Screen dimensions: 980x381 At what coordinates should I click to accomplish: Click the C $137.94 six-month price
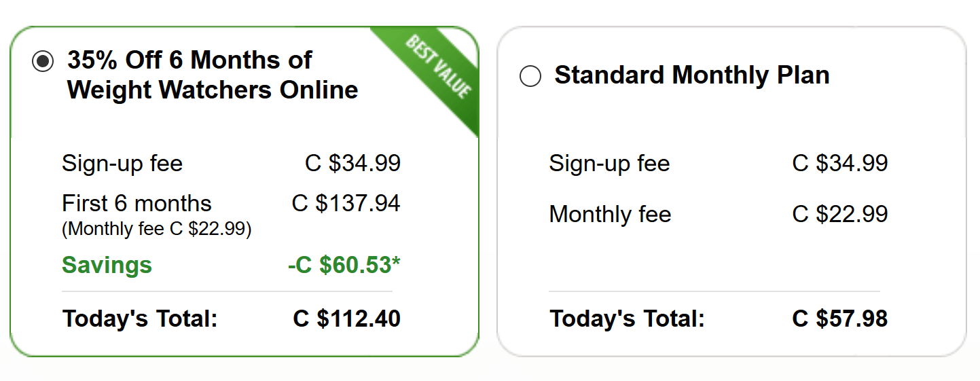[346, 203]
